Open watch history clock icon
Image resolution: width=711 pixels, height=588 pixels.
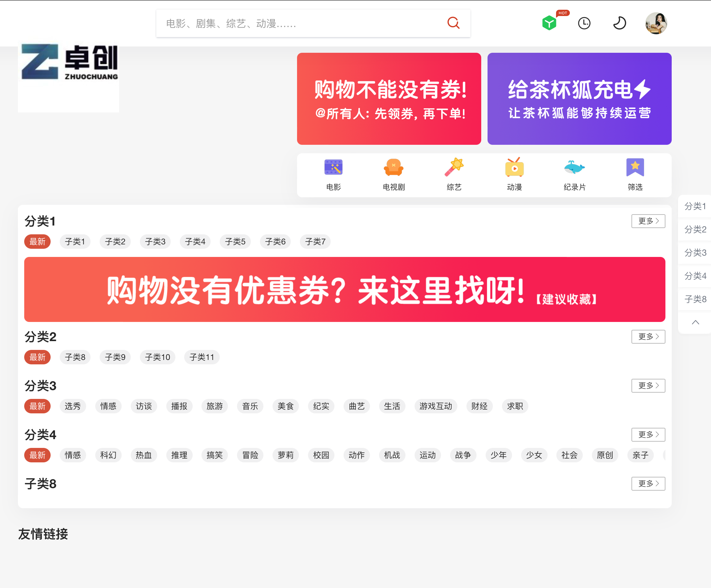tap(584, 23)
